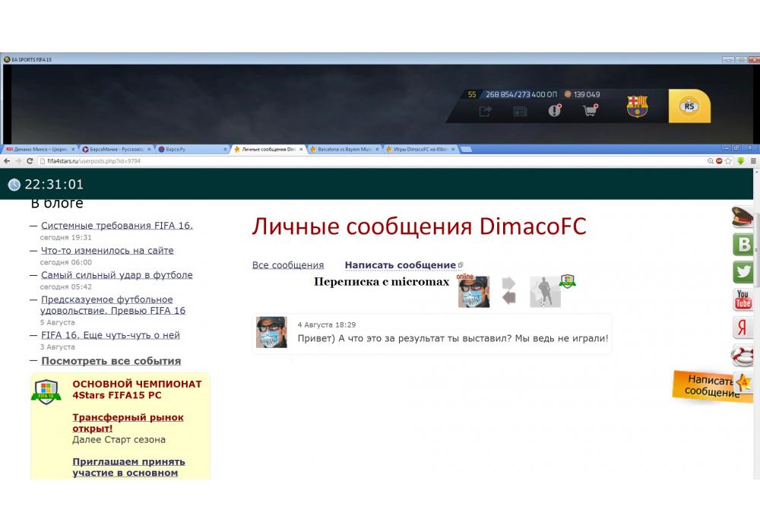The width and height of the screenshot is (760, 532).
Task: Open the 'Все сообщения' link
Action: (x=288, y=265)
